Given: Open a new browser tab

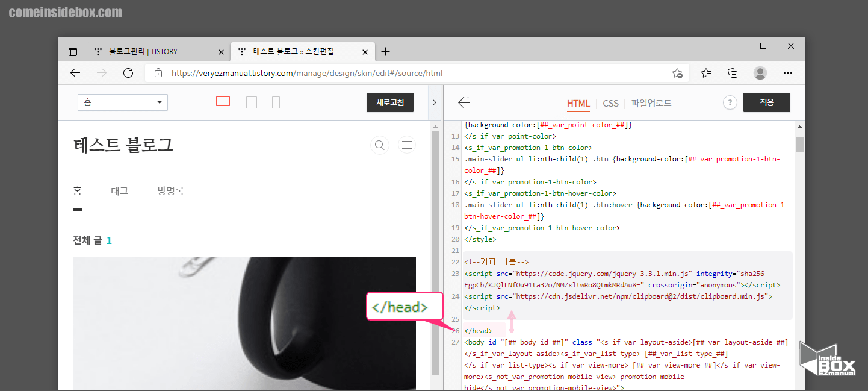Looking at the screenshot, I should click(x=386, y=52).
